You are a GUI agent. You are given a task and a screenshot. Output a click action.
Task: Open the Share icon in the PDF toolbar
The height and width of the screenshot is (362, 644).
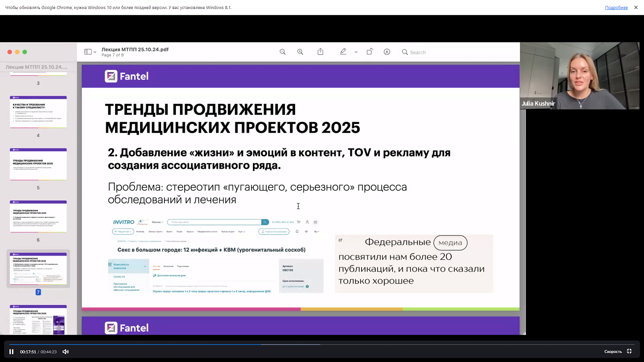pos(320,51)
